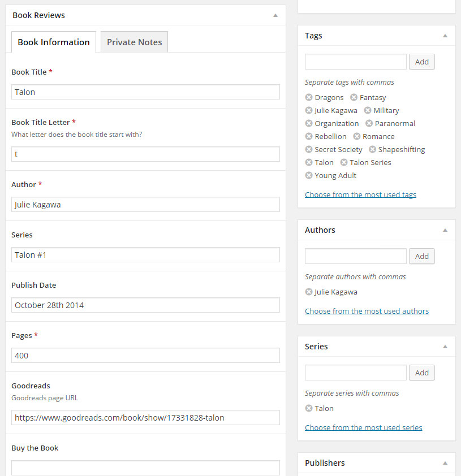Remove the Fantasy tag
461x476 pixels.
pos(354,97)
